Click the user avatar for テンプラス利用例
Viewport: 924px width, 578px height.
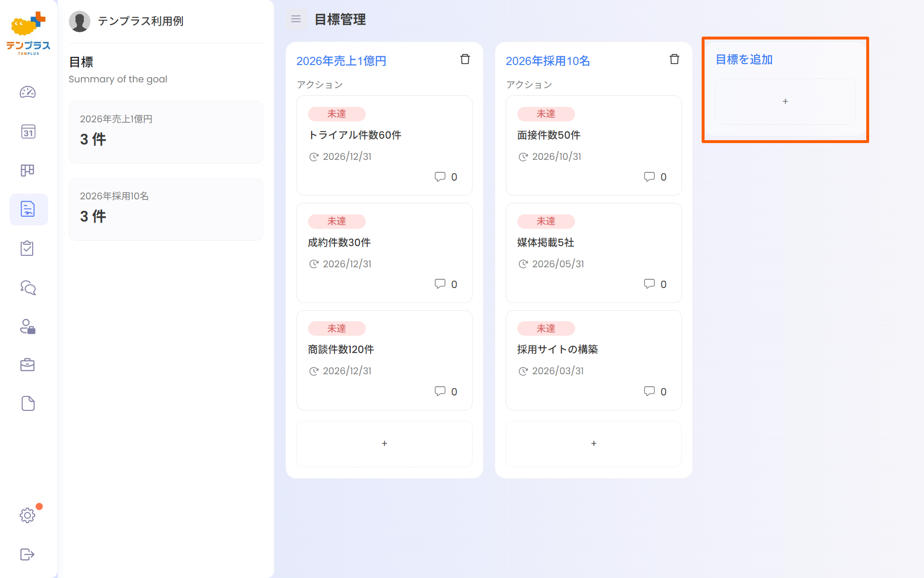click(x=79, y=21)
